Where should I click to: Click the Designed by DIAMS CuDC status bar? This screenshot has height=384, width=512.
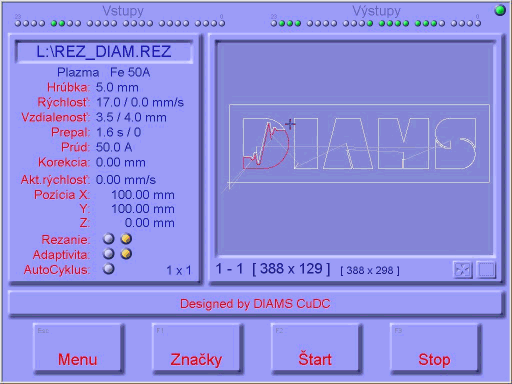255,304
